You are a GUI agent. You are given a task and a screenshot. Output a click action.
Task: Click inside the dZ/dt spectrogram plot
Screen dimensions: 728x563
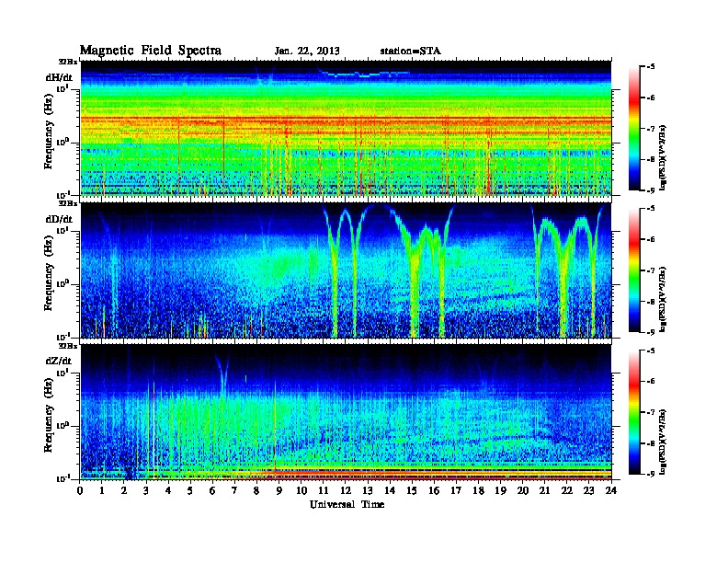pos(346,412)
